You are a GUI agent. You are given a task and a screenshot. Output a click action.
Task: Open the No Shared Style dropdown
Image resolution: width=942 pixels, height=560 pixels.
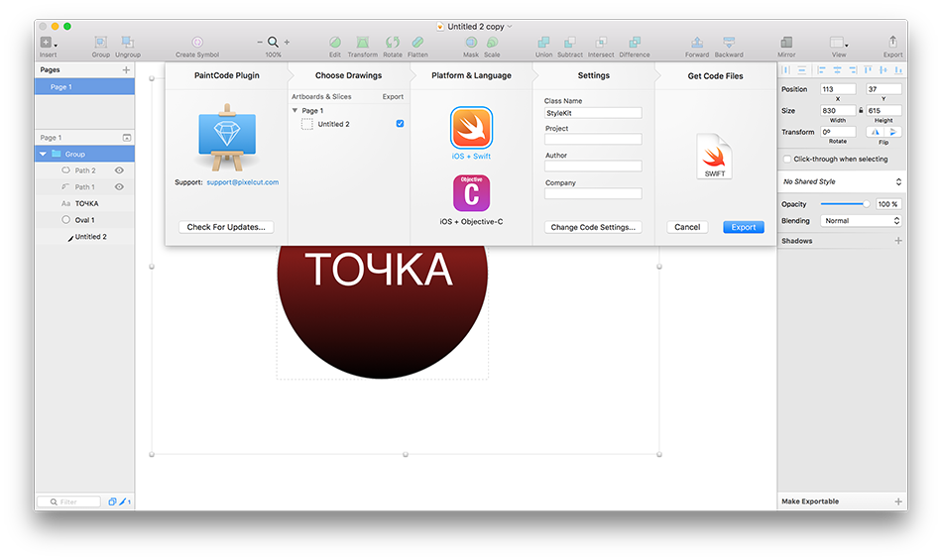(842, 181)
